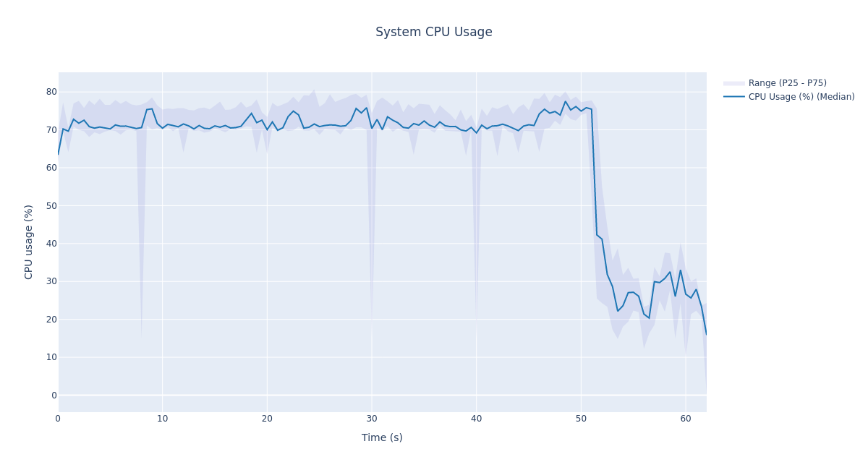Click the median line's first point at time 0
Screen dimensions: 868x470
click(59, 154)
